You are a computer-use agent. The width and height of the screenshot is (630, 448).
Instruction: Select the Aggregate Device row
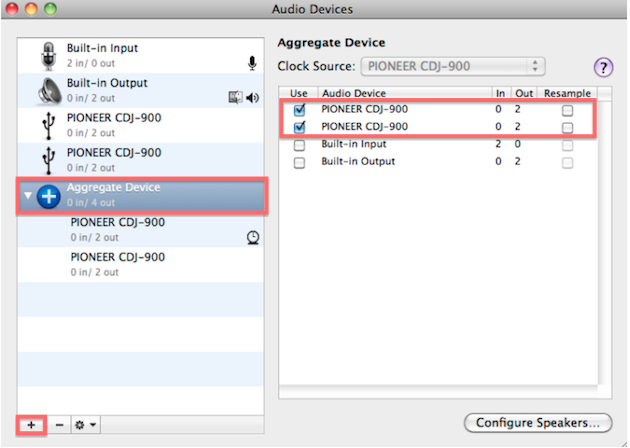141,195
